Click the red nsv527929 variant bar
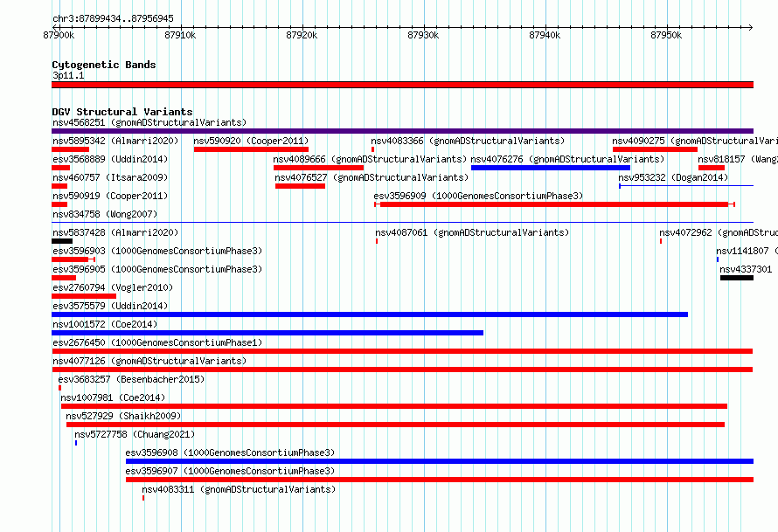Image resolution: width=778 pixels, height=532 pixels. 395,425
